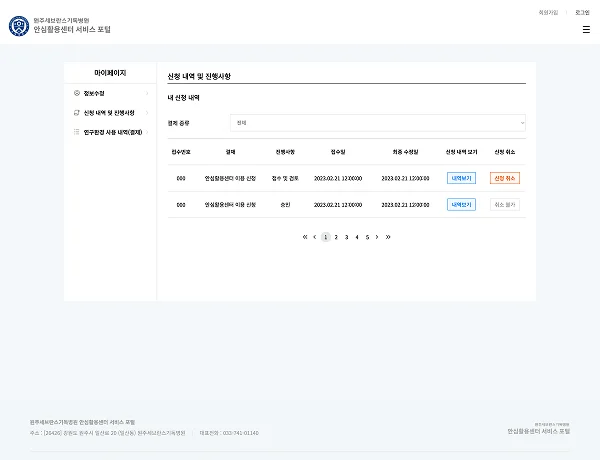Click 접수번호 column header

(181, 152)
